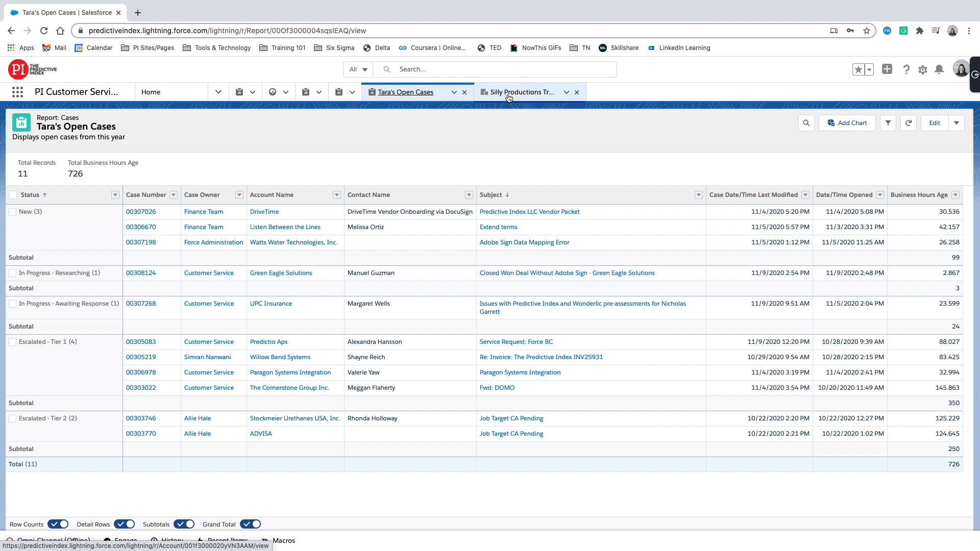Close the Tara's Open Cases tab

tap(464, 92)
